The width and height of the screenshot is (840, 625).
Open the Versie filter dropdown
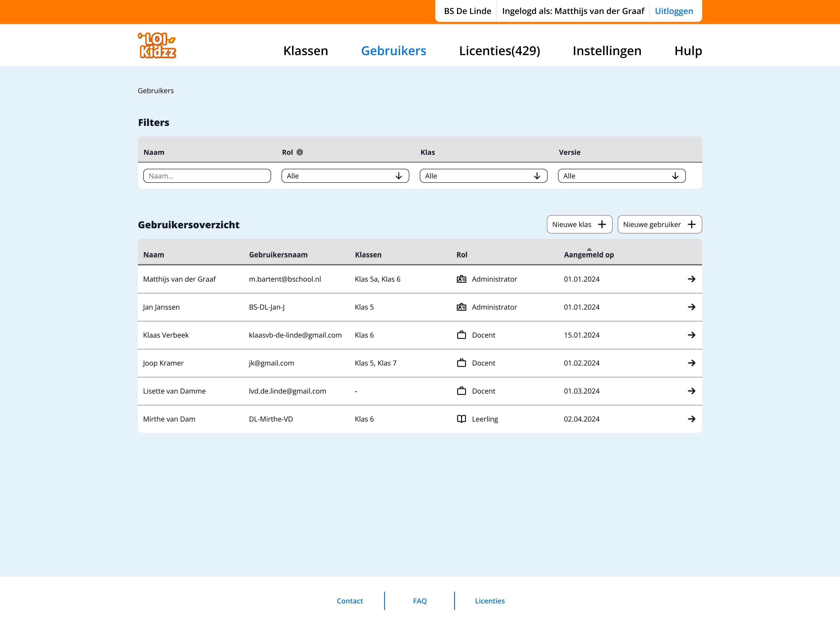(x=622, y=176)
